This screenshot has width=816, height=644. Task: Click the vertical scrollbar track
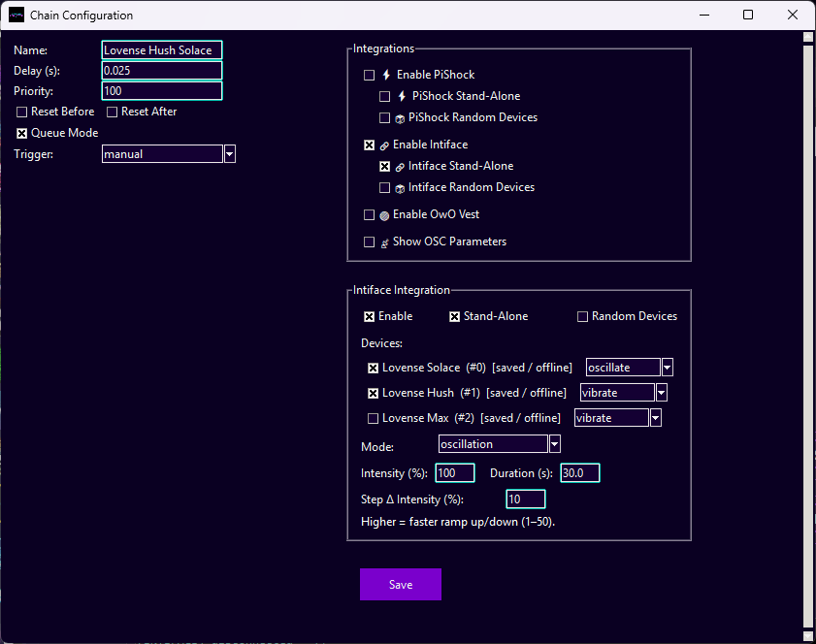808,338
